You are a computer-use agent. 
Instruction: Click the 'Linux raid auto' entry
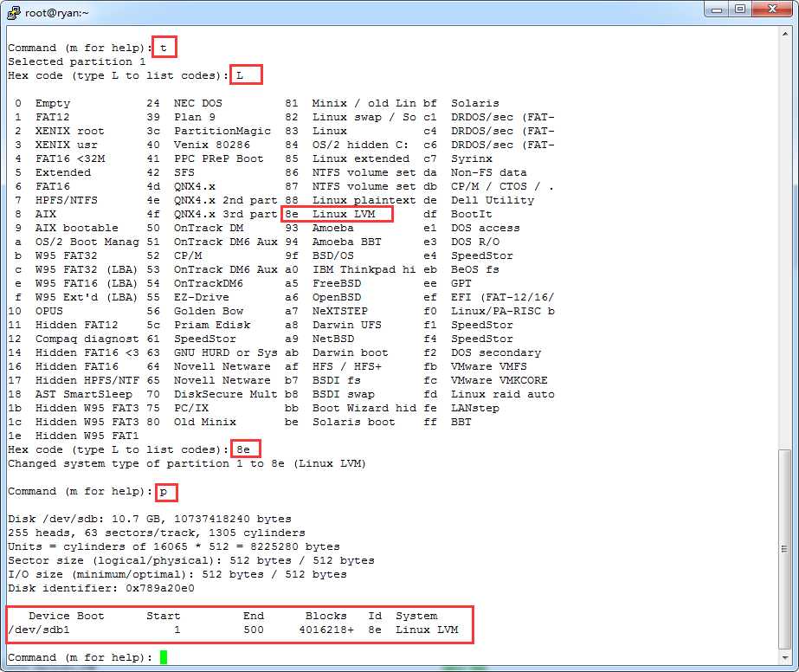502,394
